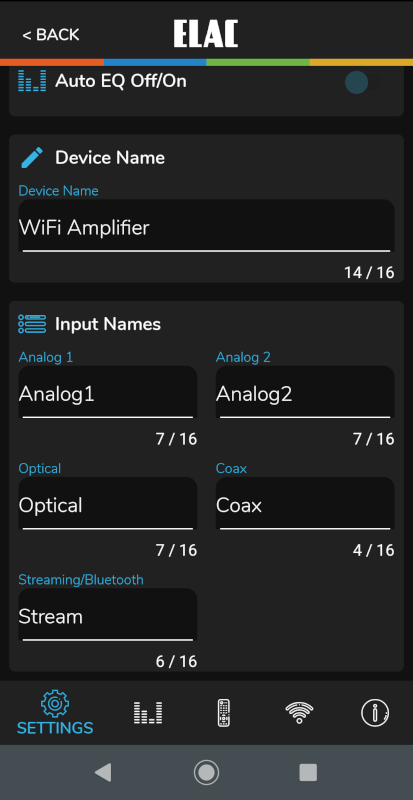Screen dimensions: 413x800
Task: Open the equalizer bars tab in the bottom navigation
Action: tap(148, 712)
